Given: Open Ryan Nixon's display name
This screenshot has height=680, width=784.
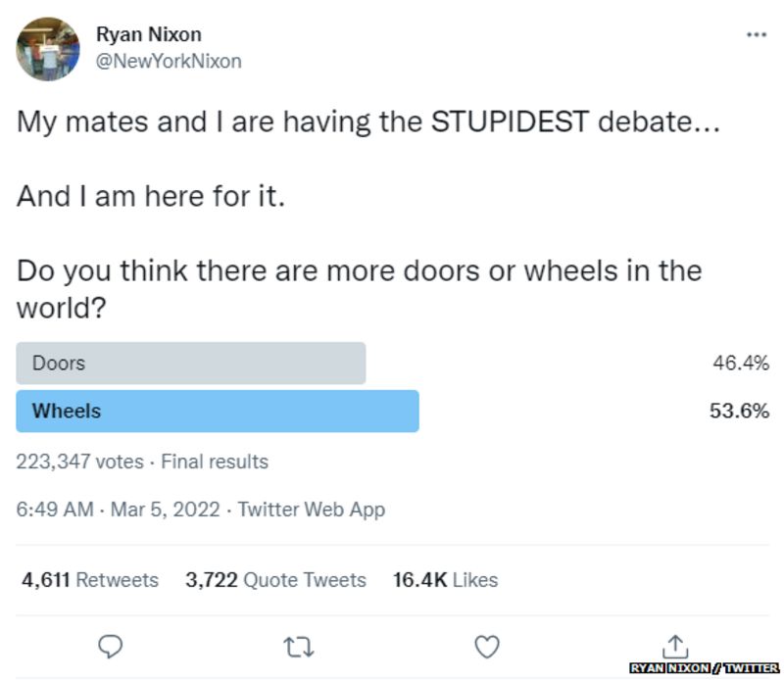Looking at the screenshot, I should 147,33.
